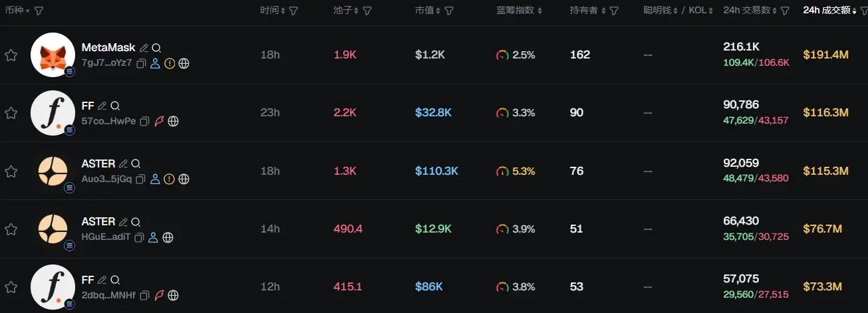Open filter for the 持有者 column
The height and width of the screenshot is (313, 868).
click(x=614, y=11)
